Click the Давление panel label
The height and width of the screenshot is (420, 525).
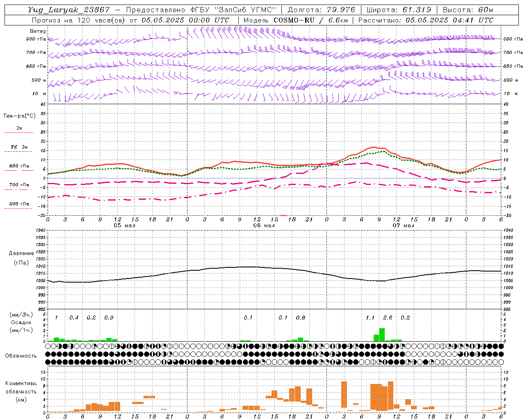(x=21, y=253)
